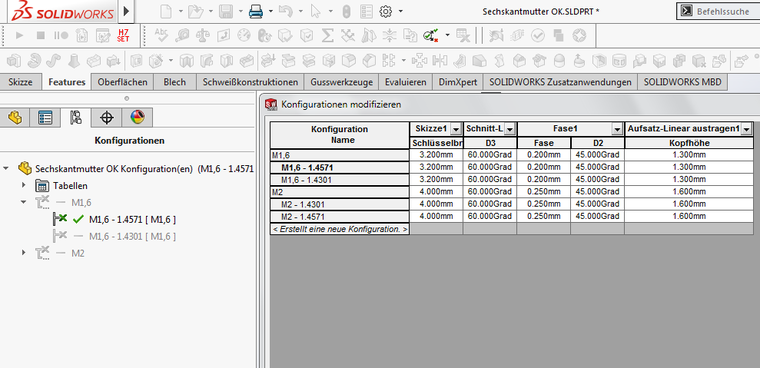Switch to the Oberflächen tab
Image resolution: width=760 pixels, height=368 pixels.
[122, 82]
